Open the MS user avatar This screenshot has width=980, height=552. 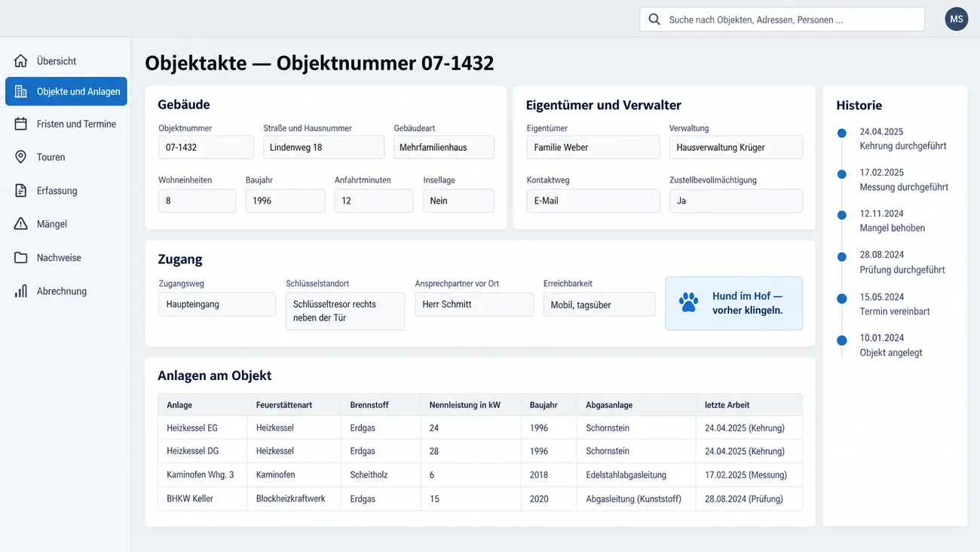coord(957,19)
